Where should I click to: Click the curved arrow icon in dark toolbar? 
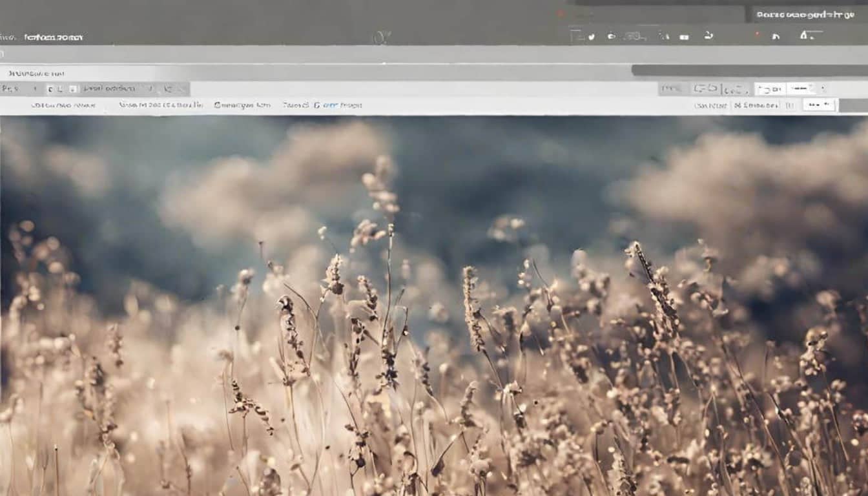[708, 36]
